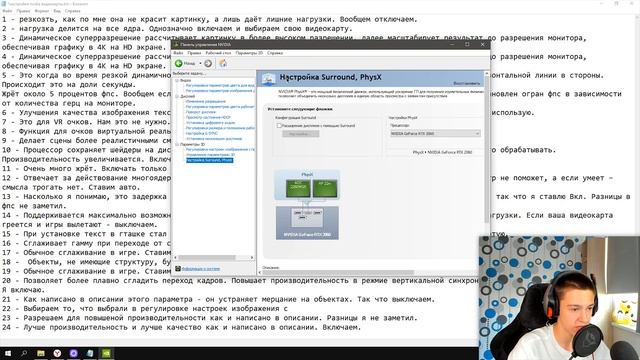Open taskbar search magnifier

pos(24,353)
